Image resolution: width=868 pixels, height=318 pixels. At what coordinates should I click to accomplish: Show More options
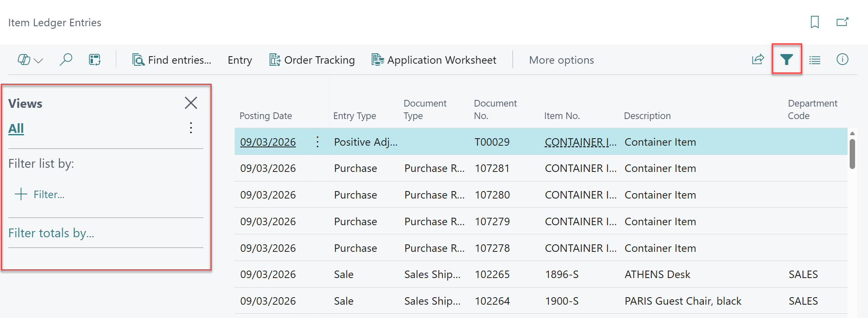click(x=561, y=60)
